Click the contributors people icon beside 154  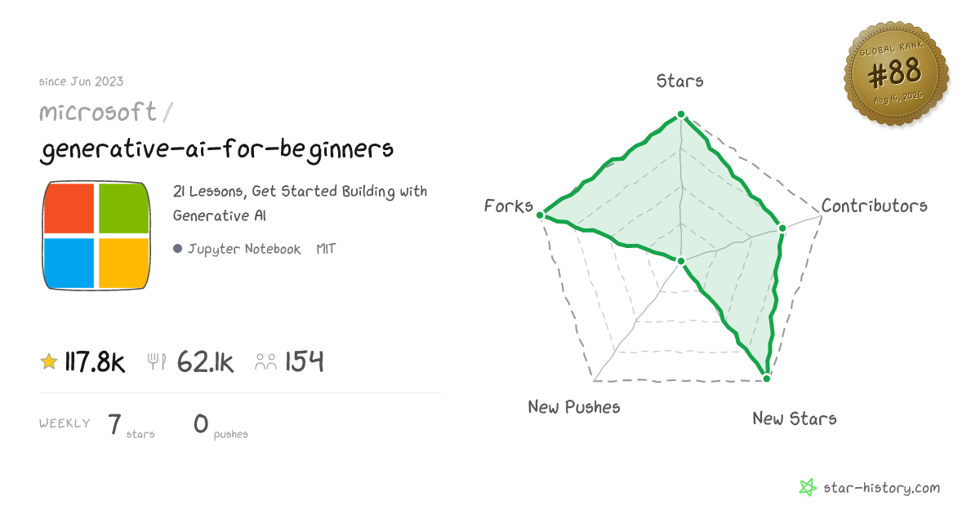pos(266,361)
